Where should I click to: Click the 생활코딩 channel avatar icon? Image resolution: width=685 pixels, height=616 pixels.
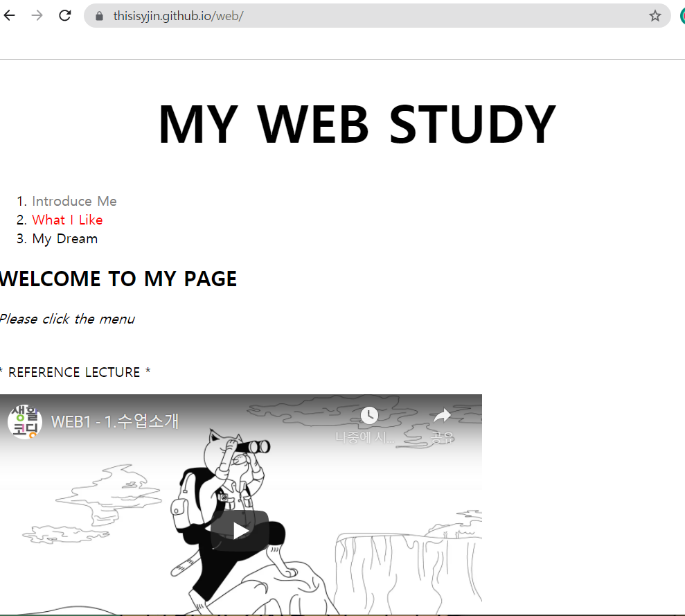25,422
